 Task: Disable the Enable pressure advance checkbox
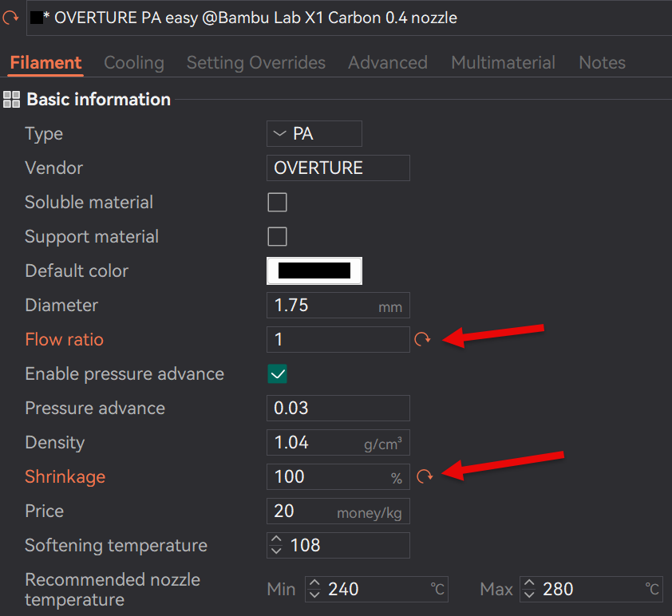point(277,374)
